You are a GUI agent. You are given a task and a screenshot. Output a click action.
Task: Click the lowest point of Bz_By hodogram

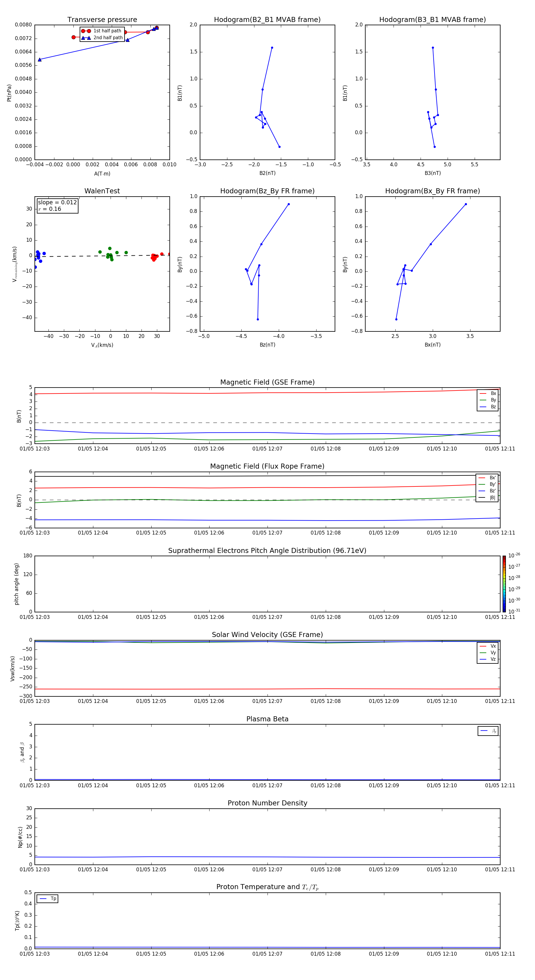coord(258,320)
